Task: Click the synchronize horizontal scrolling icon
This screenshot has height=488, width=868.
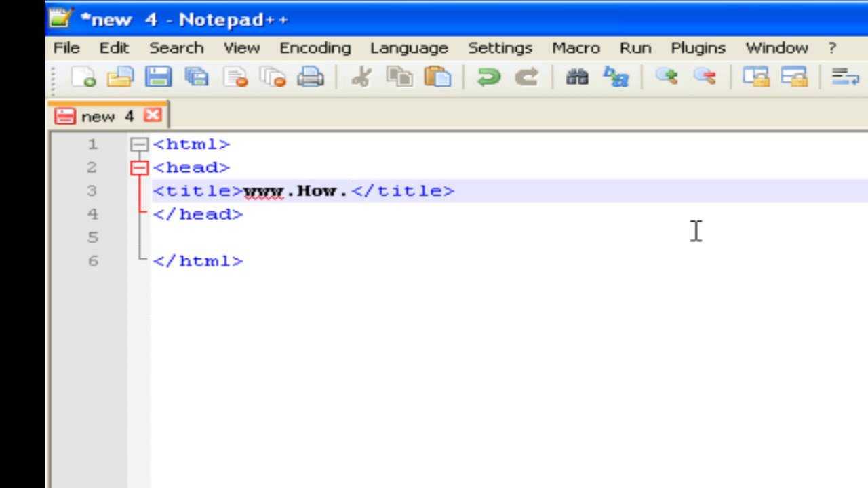Action: click(x=794, y=77)
